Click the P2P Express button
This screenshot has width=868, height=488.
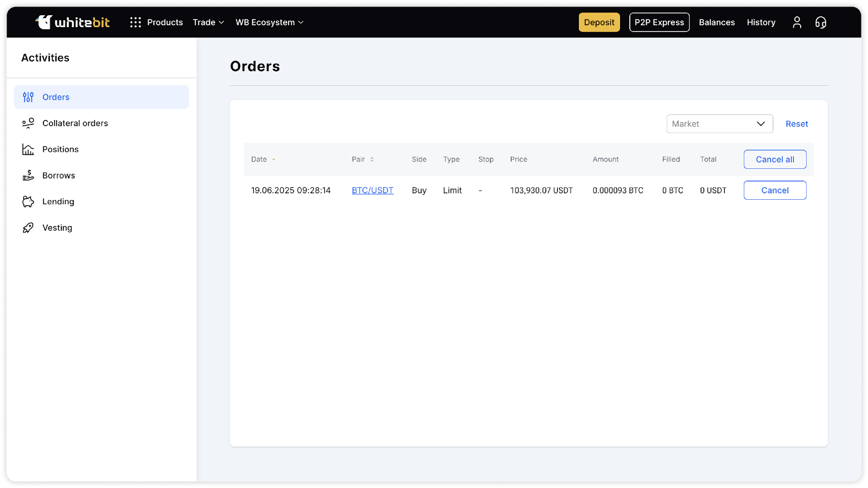coord(659,22)
